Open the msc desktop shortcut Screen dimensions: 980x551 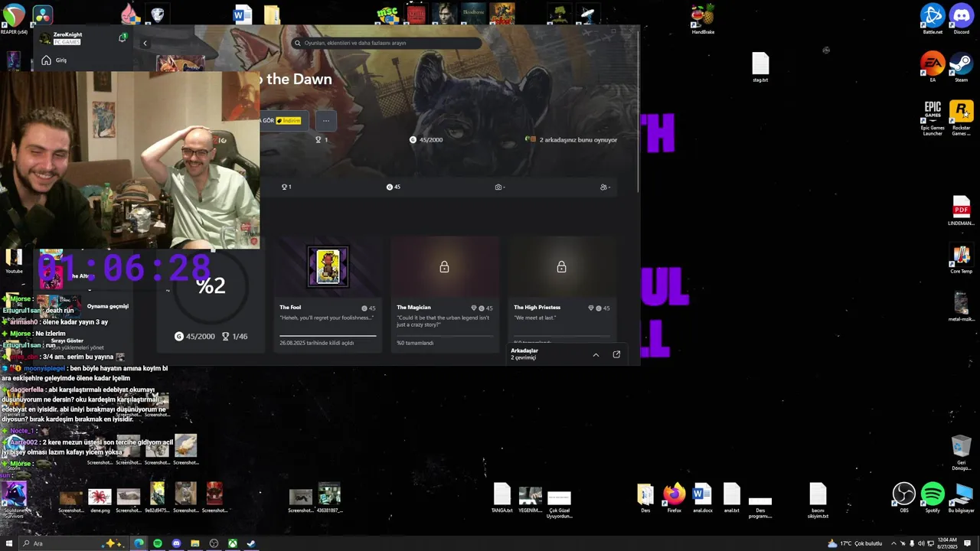click(387, 15)
